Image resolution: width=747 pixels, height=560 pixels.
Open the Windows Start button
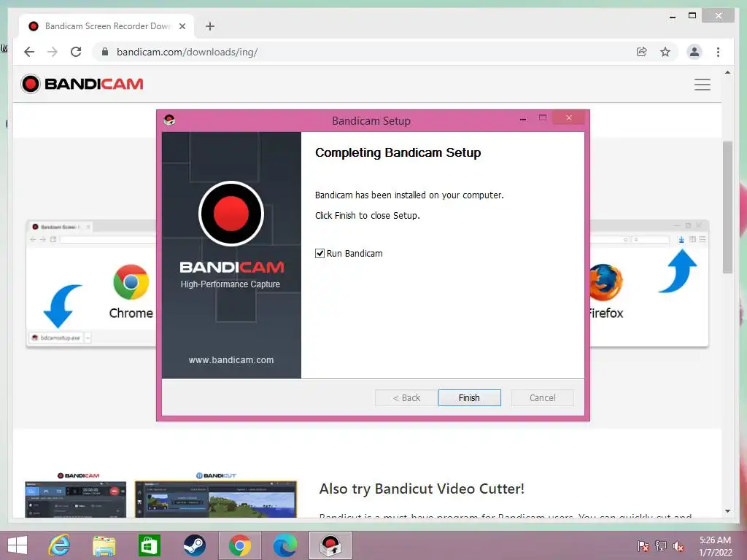[18, 545]
